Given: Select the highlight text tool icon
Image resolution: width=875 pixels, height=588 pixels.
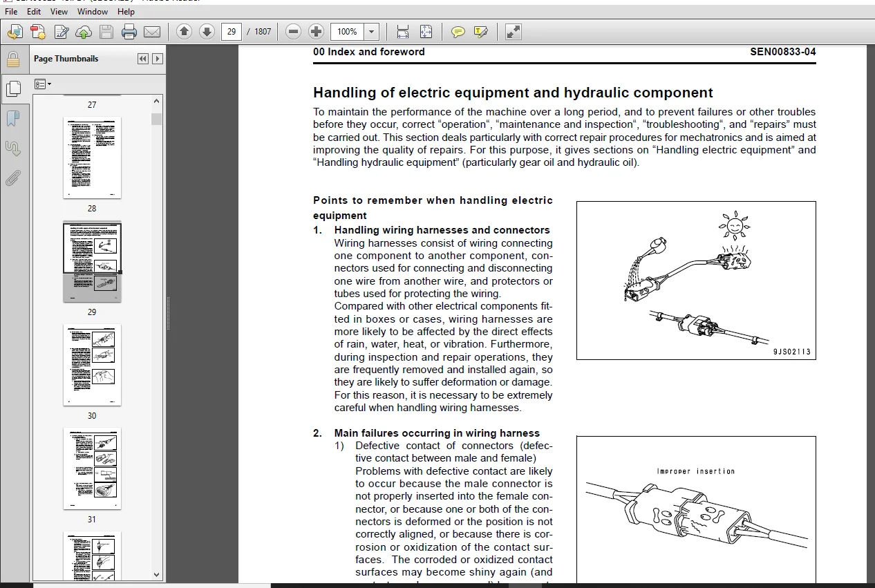Looking at the screenshot, I should click(x=481, y=32).
